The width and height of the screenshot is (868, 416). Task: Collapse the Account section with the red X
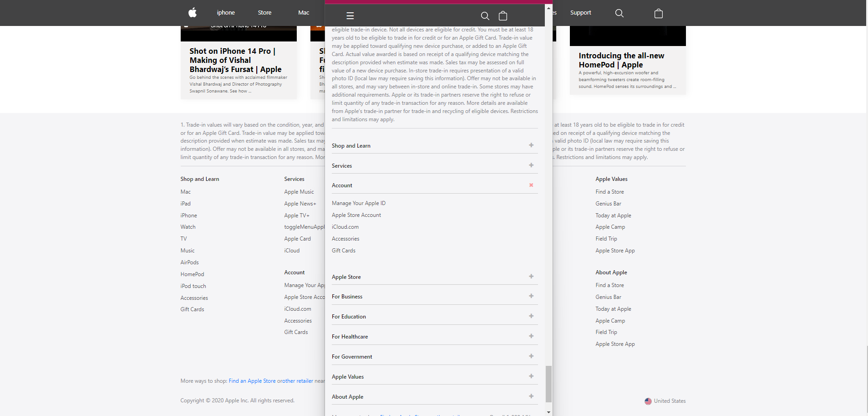click(x=531, y=185)
